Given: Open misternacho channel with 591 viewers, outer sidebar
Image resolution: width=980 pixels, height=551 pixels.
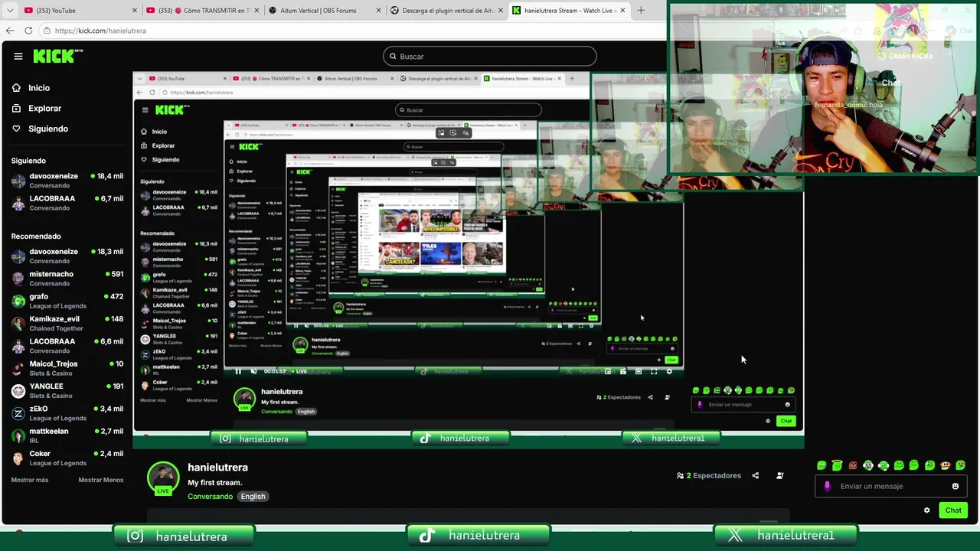Looking at the screenshot, I should tap(67, 279).
